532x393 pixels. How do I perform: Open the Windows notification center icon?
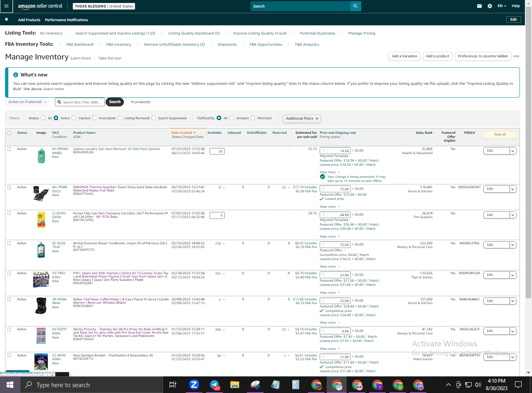click(x=518, y=385)
